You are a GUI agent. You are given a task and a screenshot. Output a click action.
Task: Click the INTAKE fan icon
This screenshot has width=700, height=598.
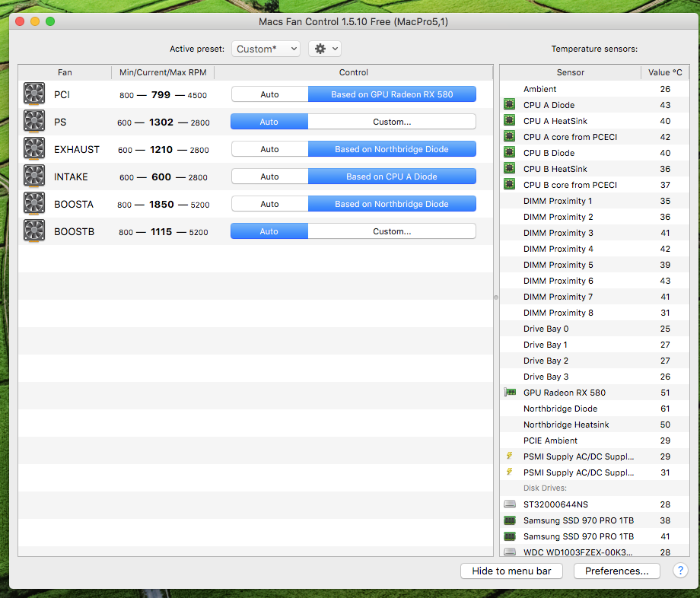34,177
